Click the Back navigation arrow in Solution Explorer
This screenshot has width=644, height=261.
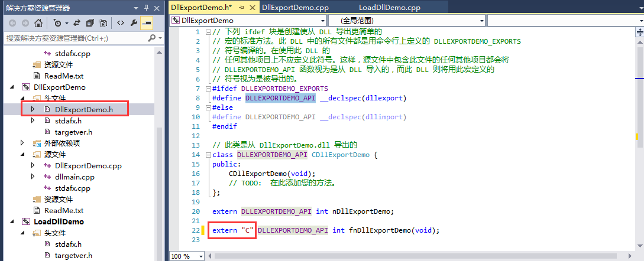pos(12,23)
